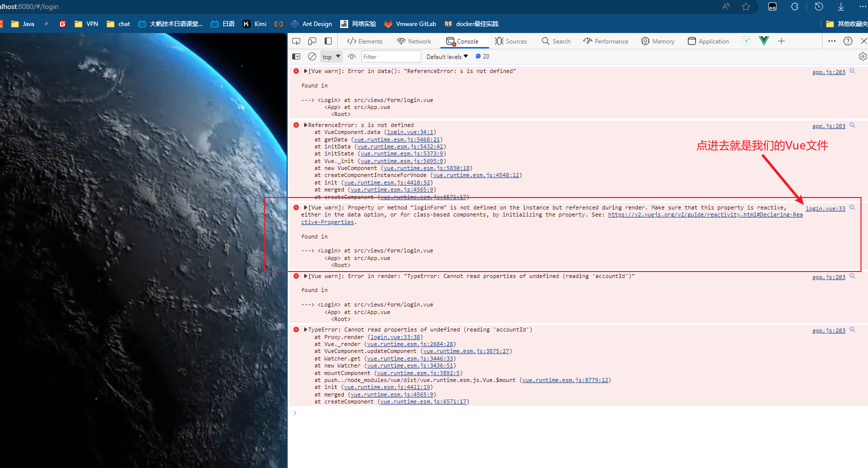Viewport: 868px width, 468px height.
Task: Open the chat bookmarks folder
Action: pos(118,23)
